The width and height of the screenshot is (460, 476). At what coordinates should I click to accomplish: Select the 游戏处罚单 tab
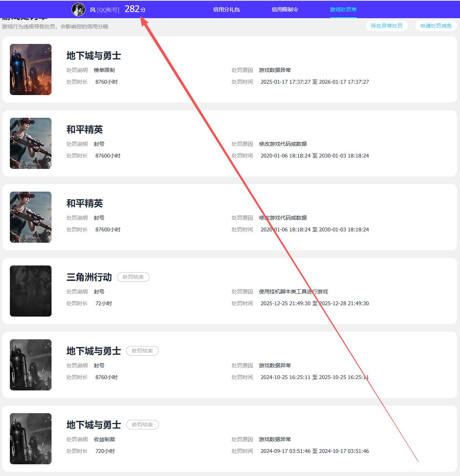point(343,9)
